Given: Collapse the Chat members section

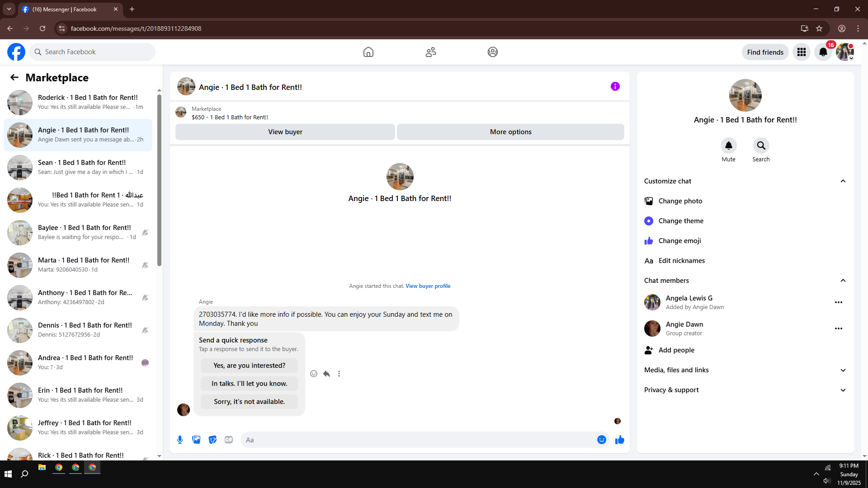Looking at the screenshot, I should click(745, 281).
